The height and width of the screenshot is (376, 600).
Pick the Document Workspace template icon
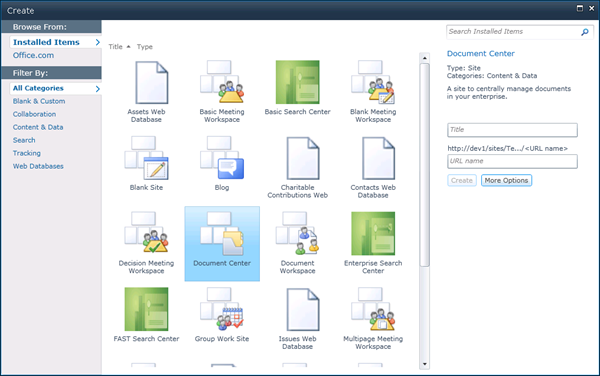pyautogui.click(x=297, y=233)
